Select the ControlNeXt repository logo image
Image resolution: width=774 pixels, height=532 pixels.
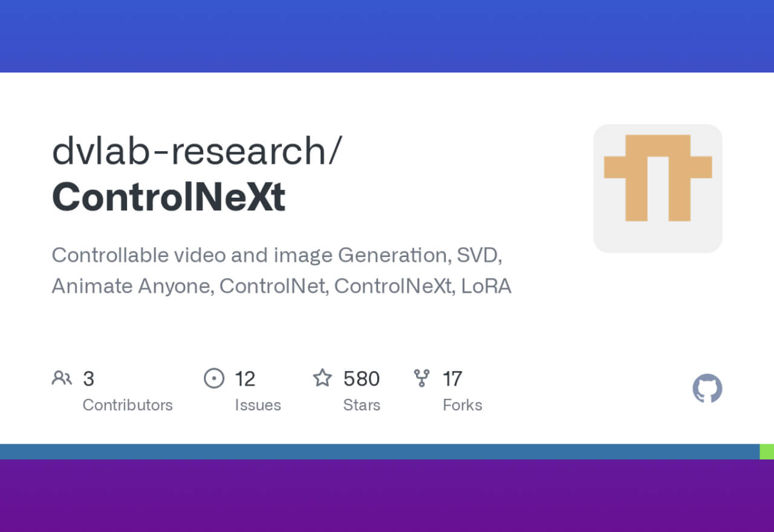click(658, 188)
